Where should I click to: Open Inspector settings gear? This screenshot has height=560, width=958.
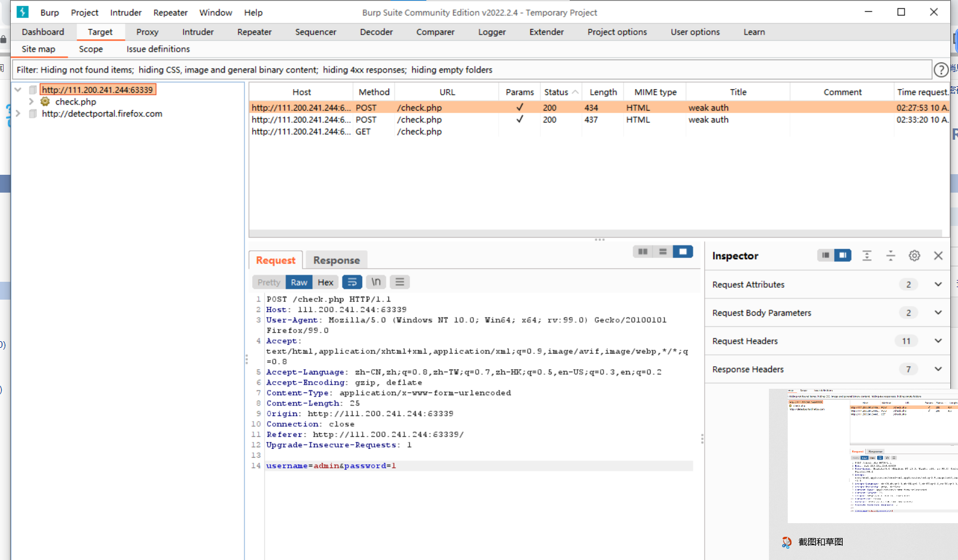[915, 256]
